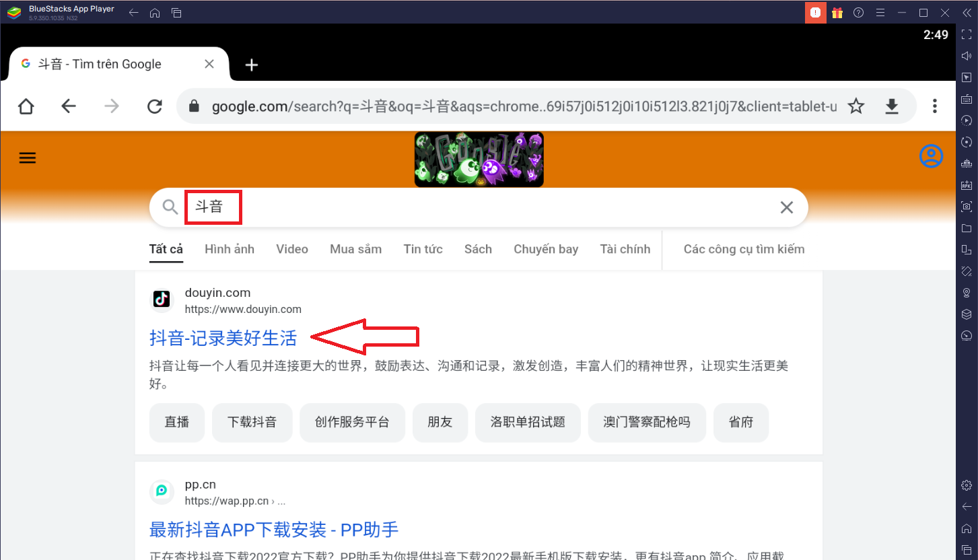The width and height of the screenshot is (978, 560).
Task: Click the Halloween Google doodle
Action: pos(479,160)
